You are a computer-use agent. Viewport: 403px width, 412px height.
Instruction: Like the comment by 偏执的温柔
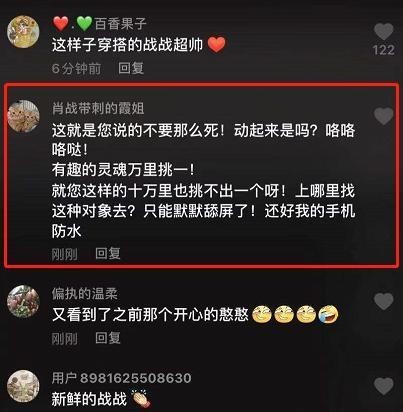coord(384,301)
